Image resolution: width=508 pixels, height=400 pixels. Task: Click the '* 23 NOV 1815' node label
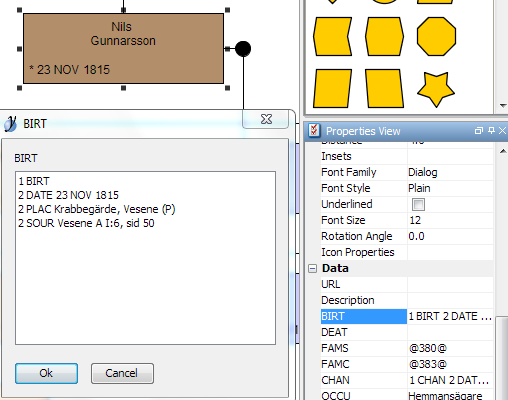coord(69,70)
